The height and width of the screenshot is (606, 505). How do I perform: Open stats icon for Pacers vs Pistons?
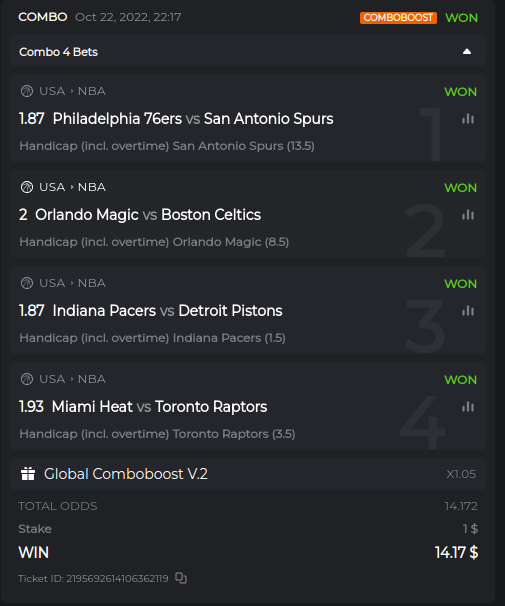point(468,311)
